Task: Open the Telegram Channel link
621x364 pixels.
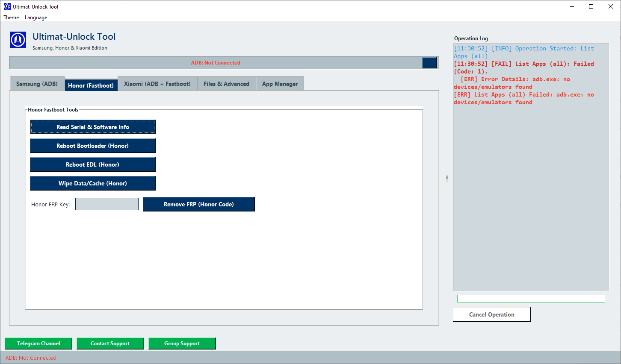Action: (x=38, y=343)
